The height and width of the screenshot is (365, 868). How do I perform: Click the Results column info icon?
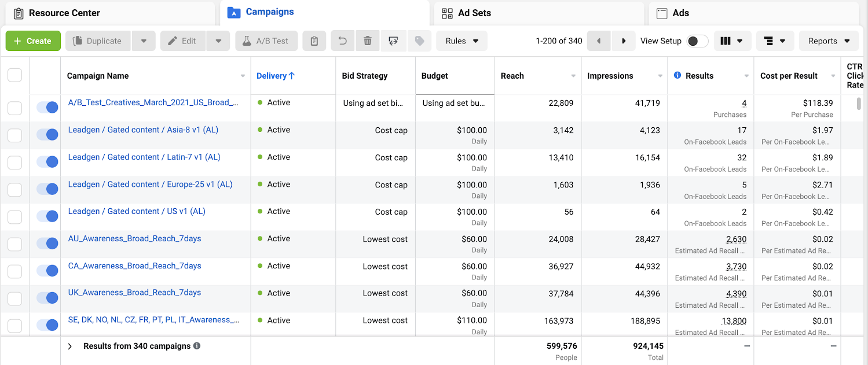click(x=678, y=75)
